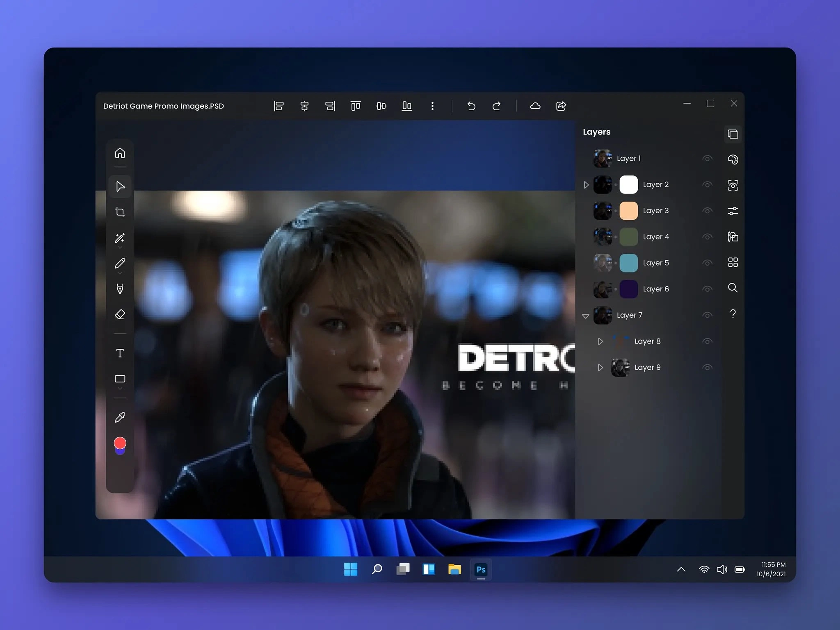Open the three-dot more options menu
This screenshot has width=840, height=630.
(x=432, y=106)
